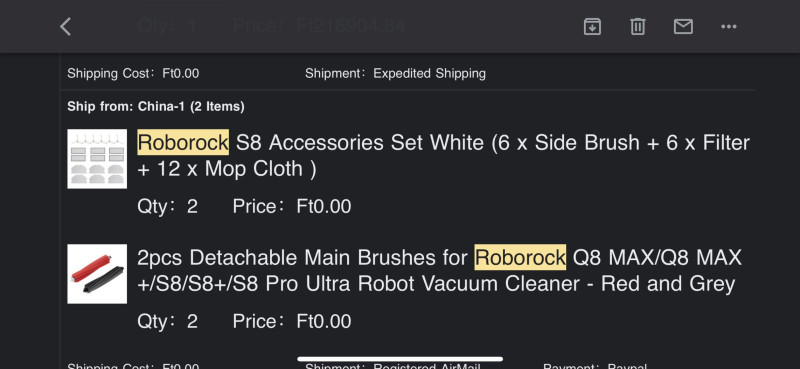The height and width of the screenshot is (369, 800).
Task: Tap the back chevron arrow
Action: pyautogui.click(x=65, y=27)
